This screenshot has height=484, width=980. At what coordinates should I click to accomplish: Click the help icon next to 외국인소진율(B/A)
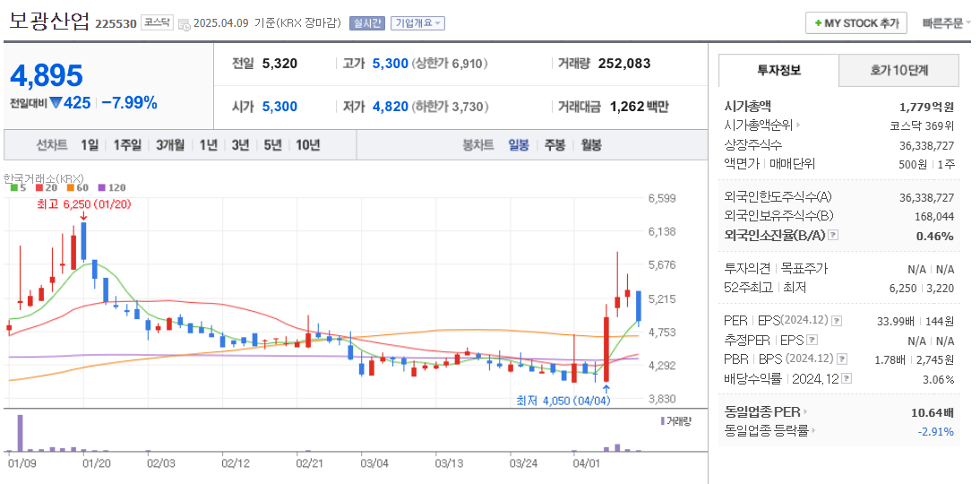[x=832, y=236]
